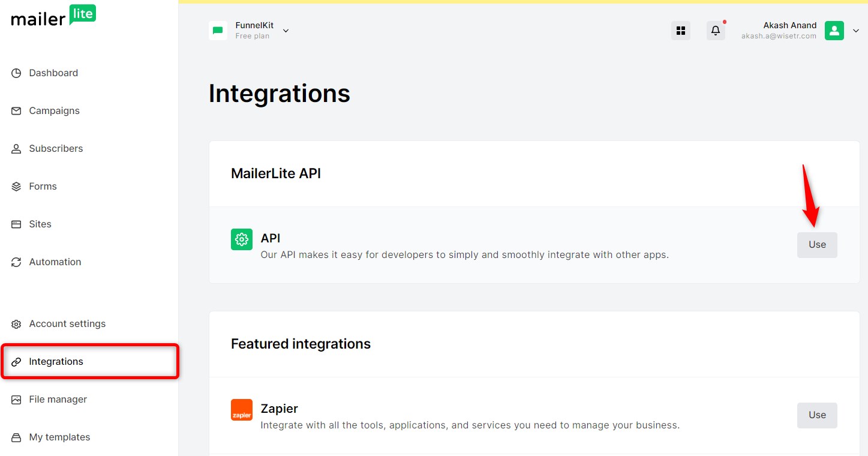Click the MailerLite logo

53,16
